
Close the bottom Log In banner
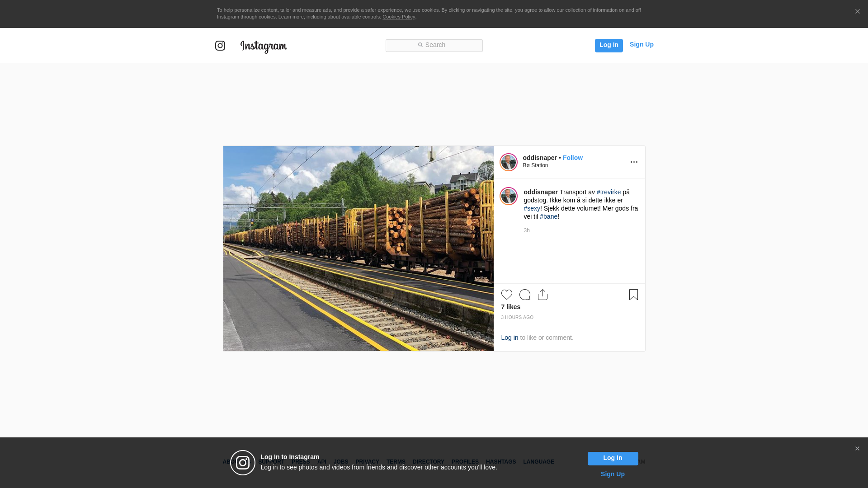pyautogui.click(x=857, y=449)
